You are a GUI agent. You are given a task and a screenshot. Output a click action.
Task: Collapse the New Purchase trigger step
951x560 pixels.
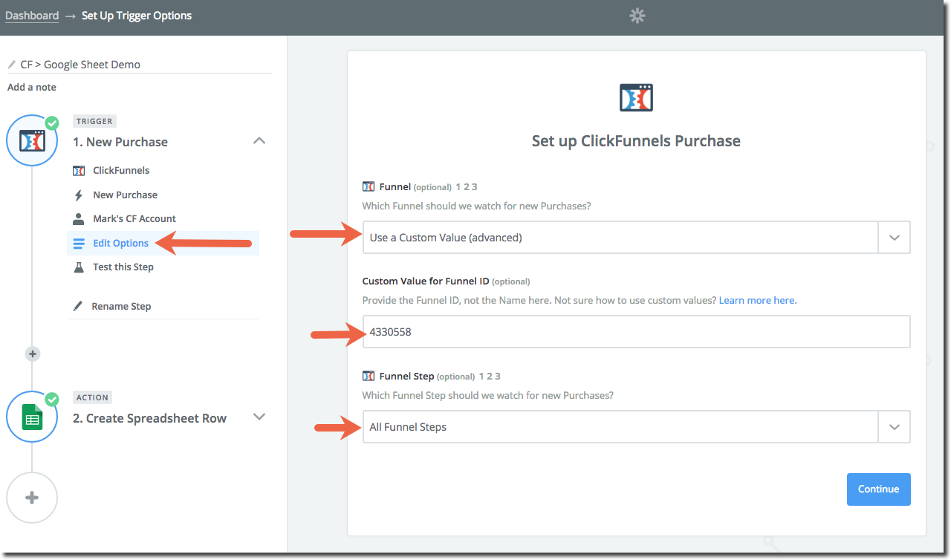point(259,140)
